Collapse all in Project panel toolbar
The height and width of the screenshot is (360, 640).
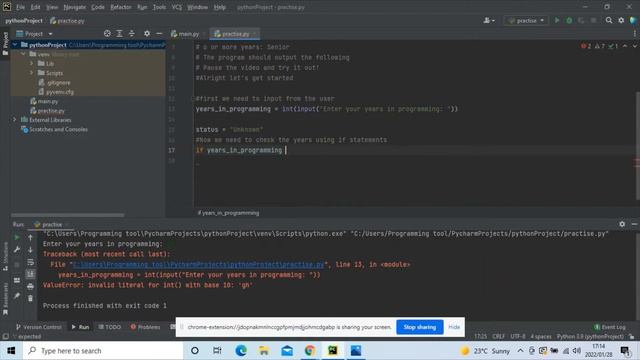pyautogui.click(x=131, y=34)
